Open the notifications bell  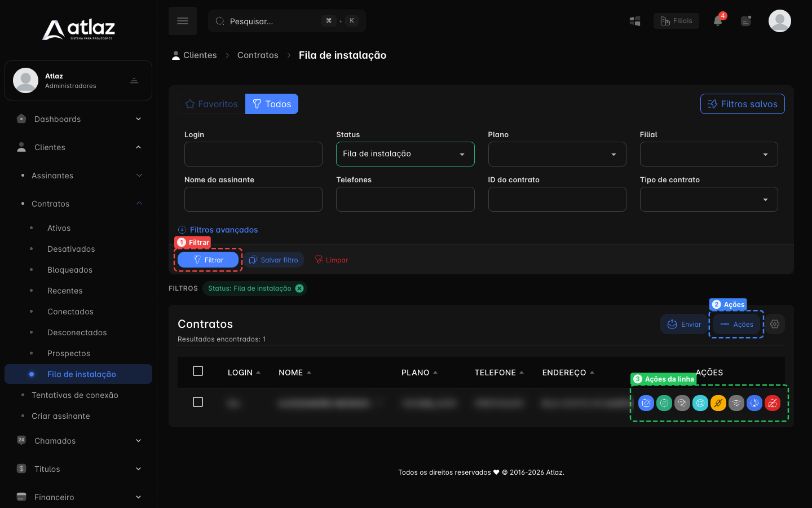718,21
